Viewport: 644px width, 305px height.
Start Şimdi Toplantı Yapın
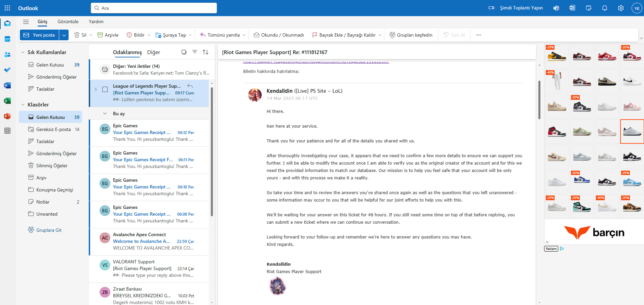click(x=516, y=8)
